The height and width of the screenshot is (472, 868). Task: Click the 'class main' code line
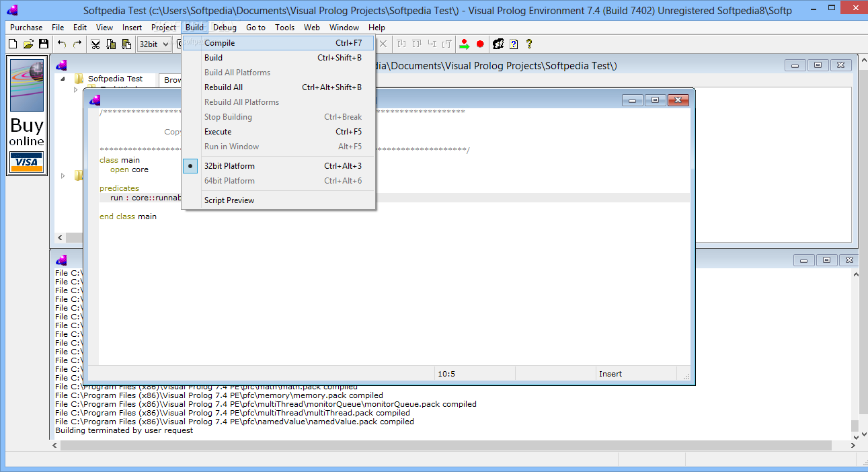pyautogui.click(x=120, y=160)
